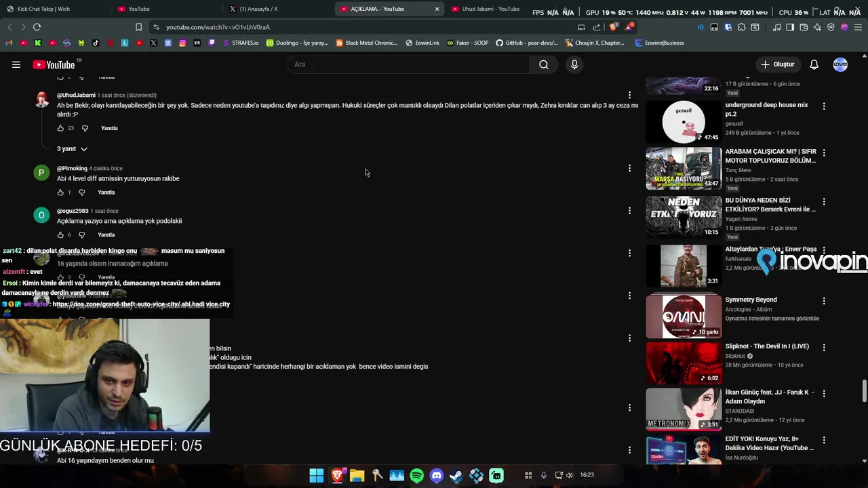Open the BU DÜNYA NEDEN BİZİ ETKİLİYOR thumbnail
The height and width of the screenshot is (488, 868).
click(684, 217)
